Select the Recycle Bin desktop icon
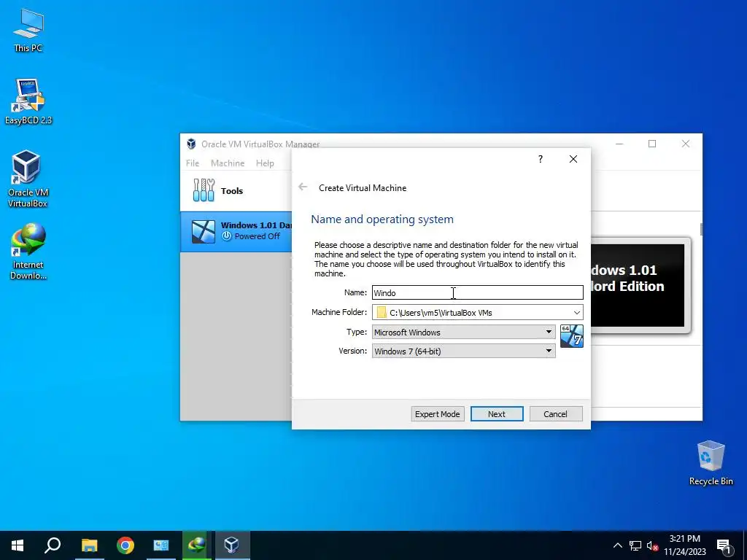The height and width of the screenshot is (560, 747). (x=711, y=463)
